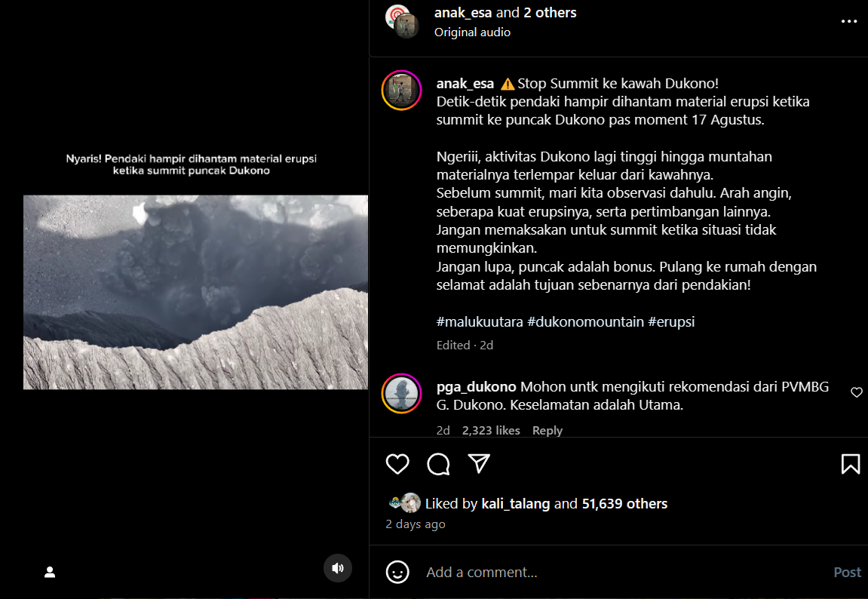Open the 2 others collaborators list
Screen dimensions: 868x599
(550, 13)
